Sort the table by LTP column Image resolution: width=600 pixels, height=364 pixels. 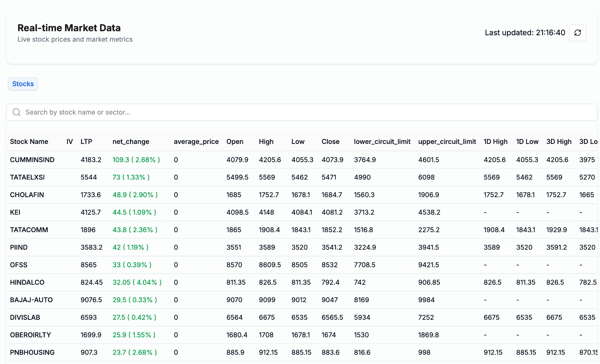(85, 142)
